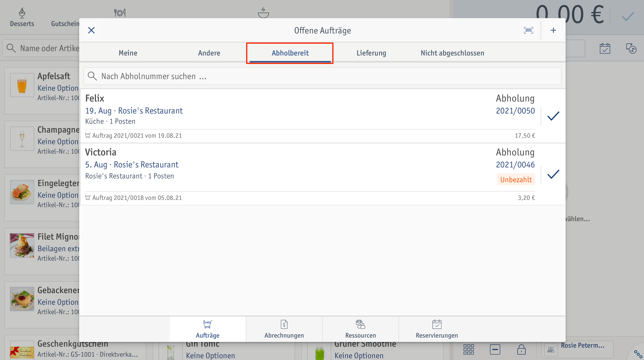Viewport: 644px width, 360px height.
Task: Click Auftrag 2021/0021 vom 19.08.21
Action: coord(137,136)
